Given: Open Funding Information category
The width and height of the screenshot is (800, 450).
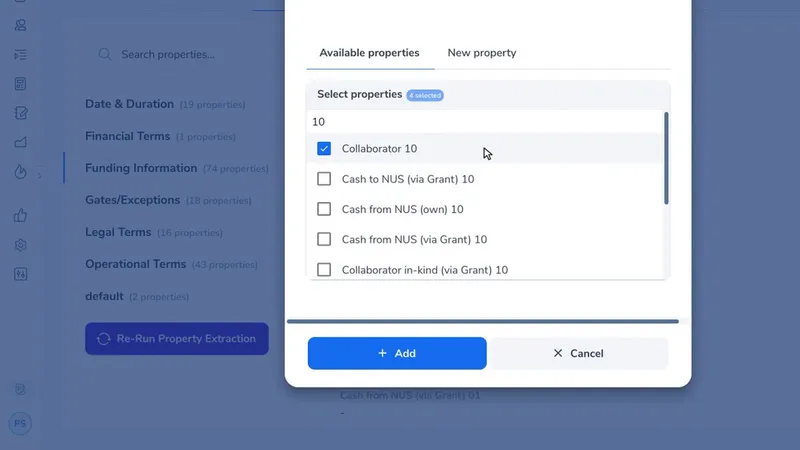Looking at the screenshot, I should click(177, 168).
